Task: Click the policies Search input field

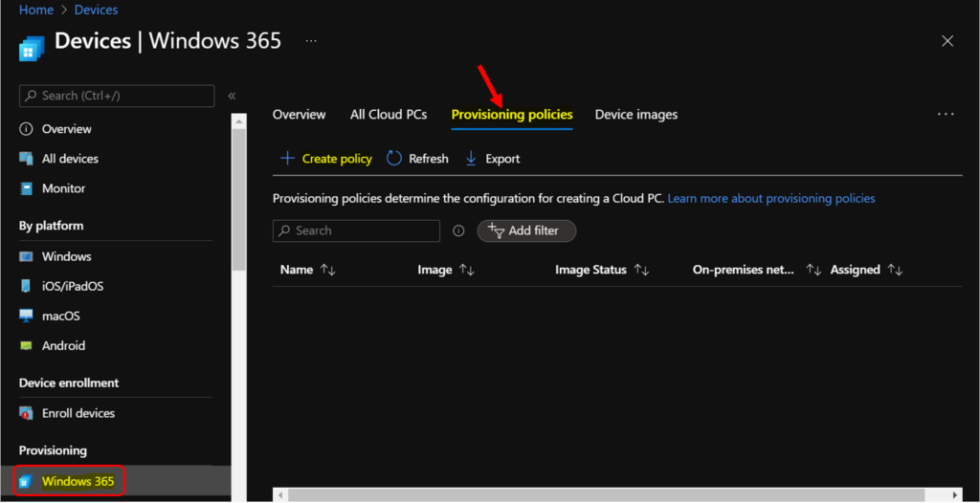Action: coord(356,230)
